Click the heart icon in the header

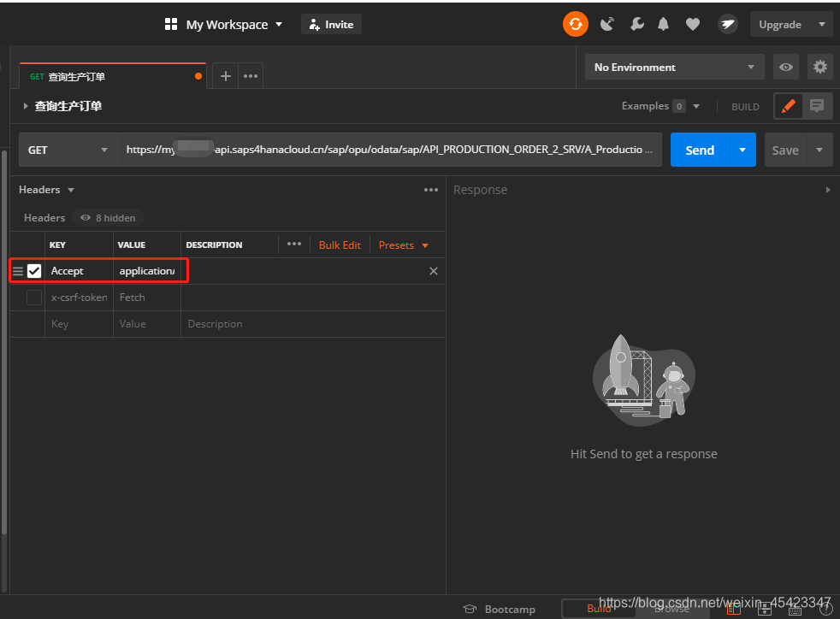(693, 24)
